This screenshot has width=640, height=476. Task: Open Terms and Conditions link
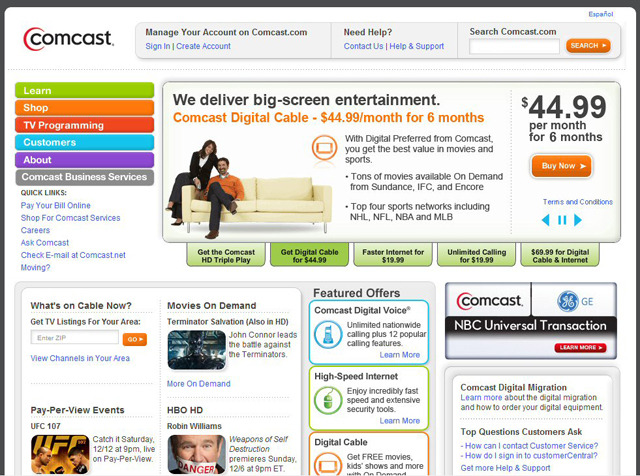578,202
